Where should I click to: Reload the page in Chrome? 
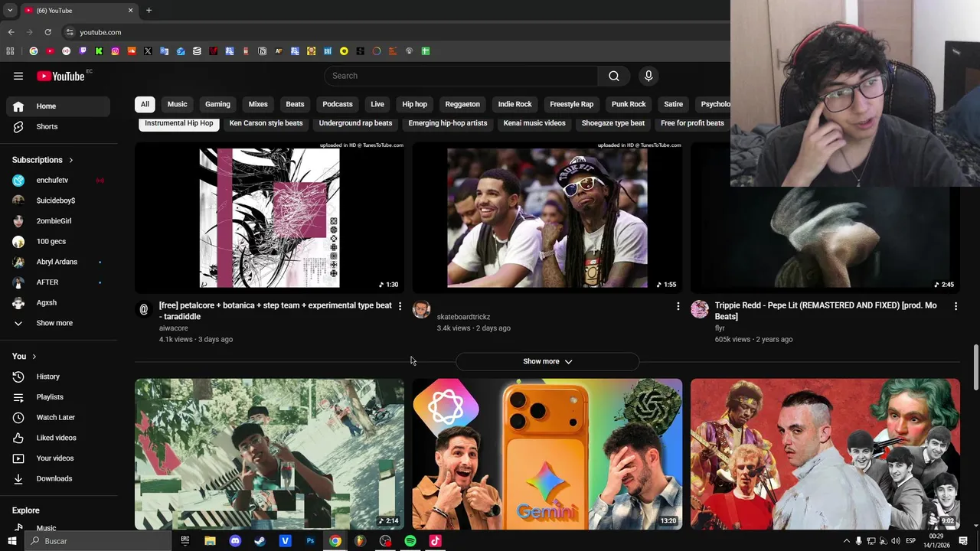point(47,32)
